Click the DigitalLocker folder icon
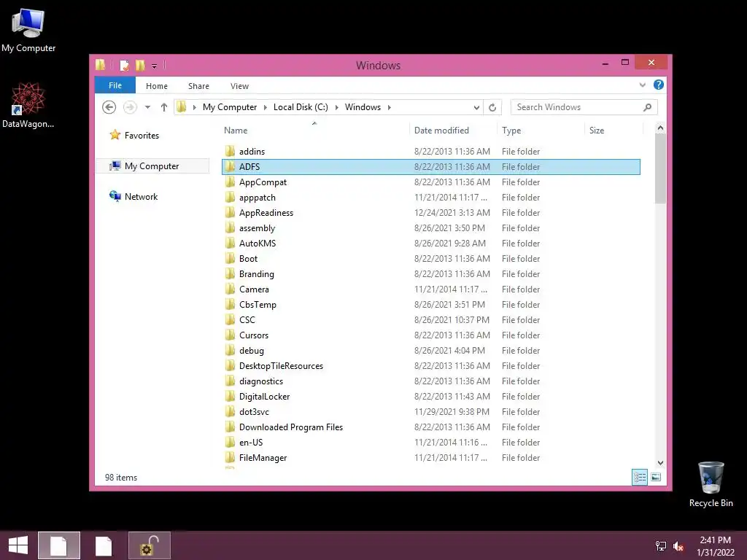Screen dimensions: 747x560 (x=230, y=396)
